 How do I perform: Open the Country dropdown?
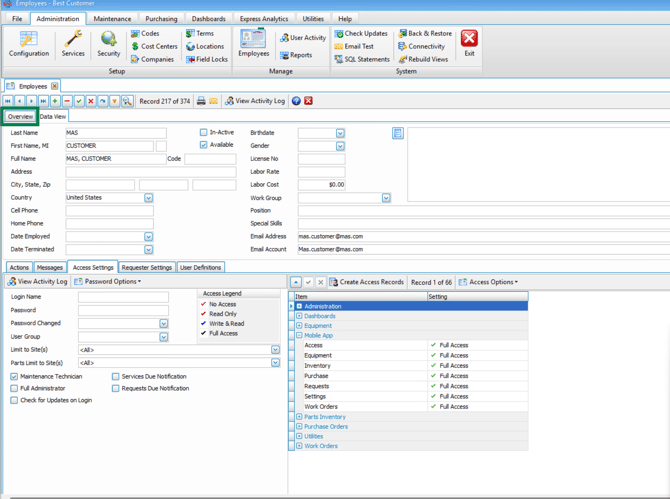click(x=148, y=198)
